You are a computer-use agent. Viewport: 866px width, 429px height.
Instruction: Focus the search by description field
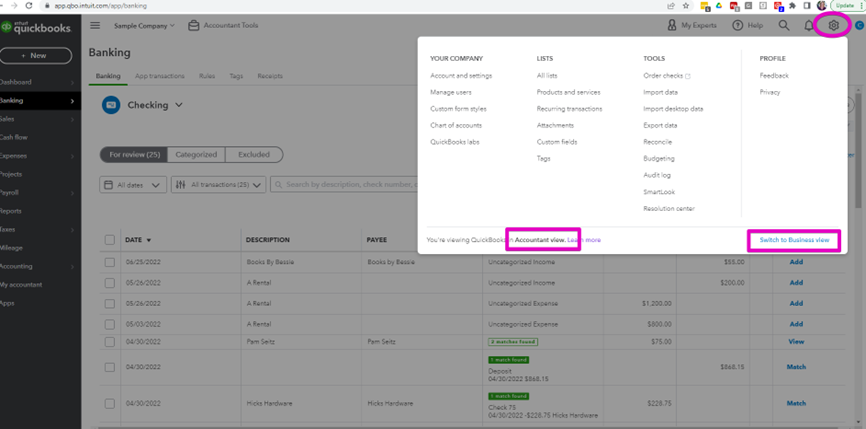pos(344,184)
